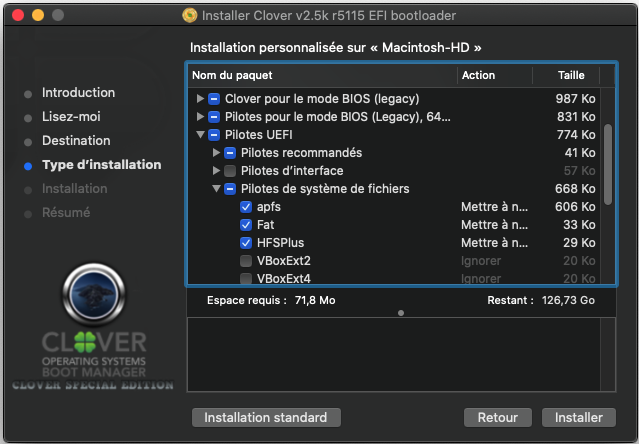Click the Retour button
Image resolution: width=639 pixels, height=444 pixels.
pos(498,418)
